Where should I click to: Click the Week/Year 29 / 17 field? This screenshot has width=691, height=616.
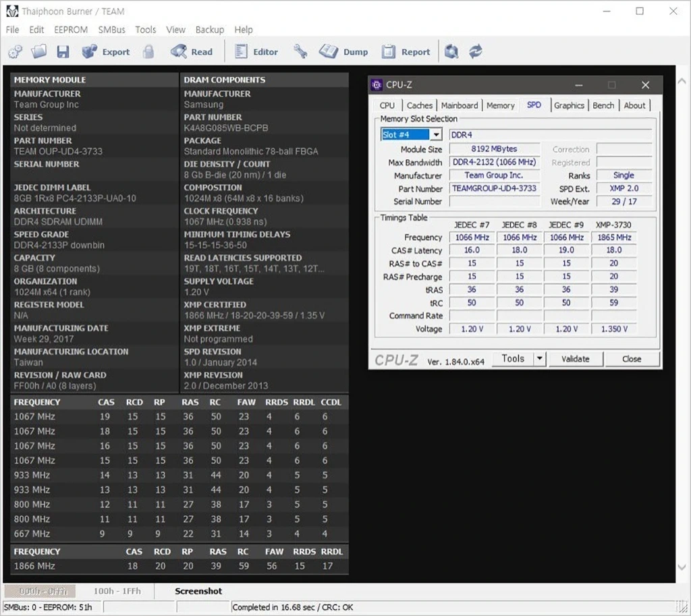tap(624, 201)
